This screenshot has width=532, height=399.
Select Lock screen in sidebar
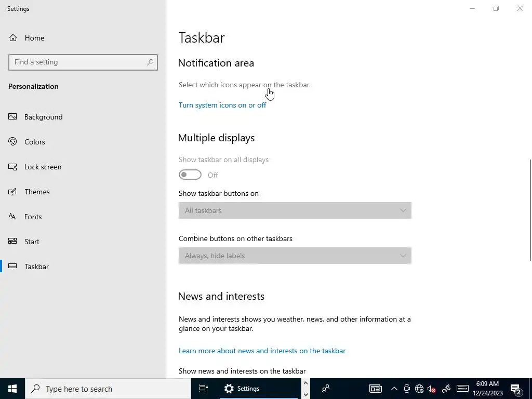[43, 167]
